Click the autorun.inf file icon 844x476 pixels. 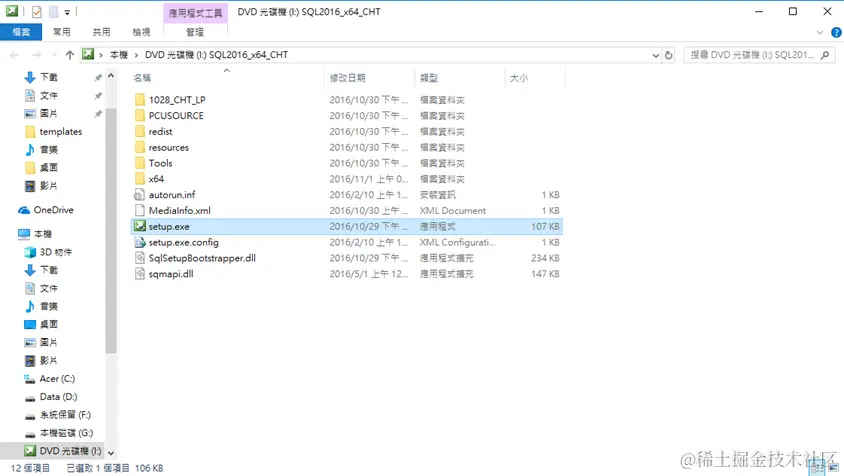pos(140,194)
